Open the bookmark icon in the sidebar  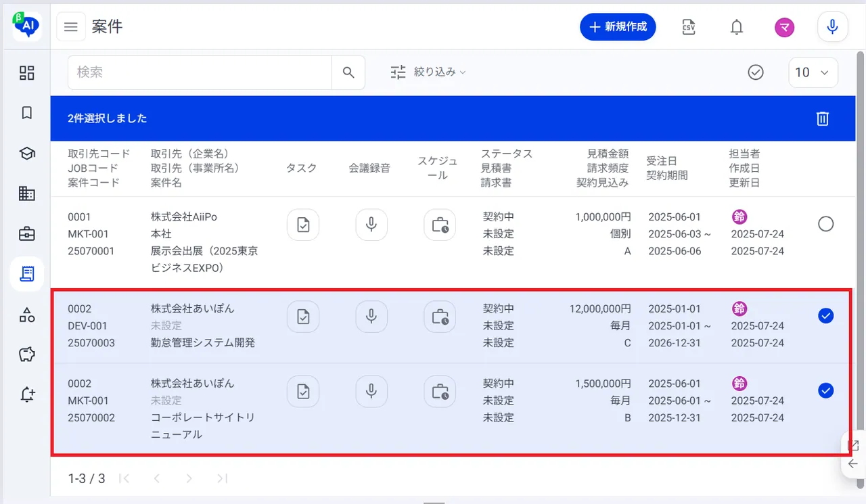pos(27,113)
